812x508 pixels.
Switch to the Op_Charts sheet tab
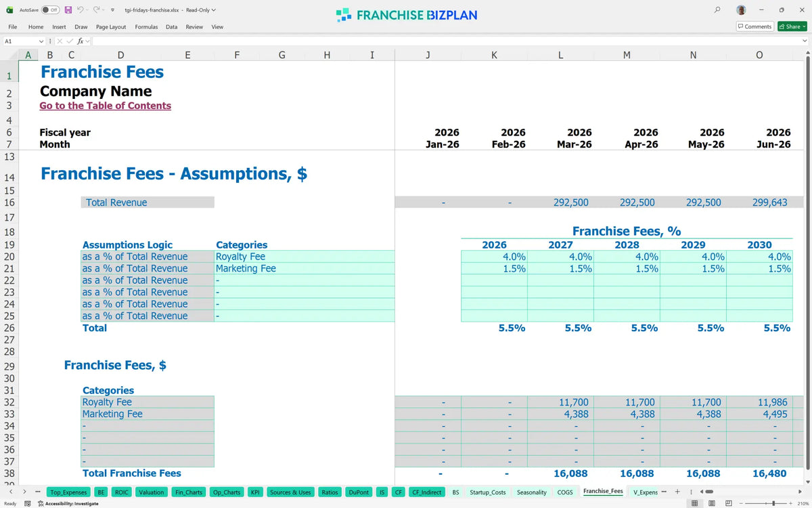point(227,492)
